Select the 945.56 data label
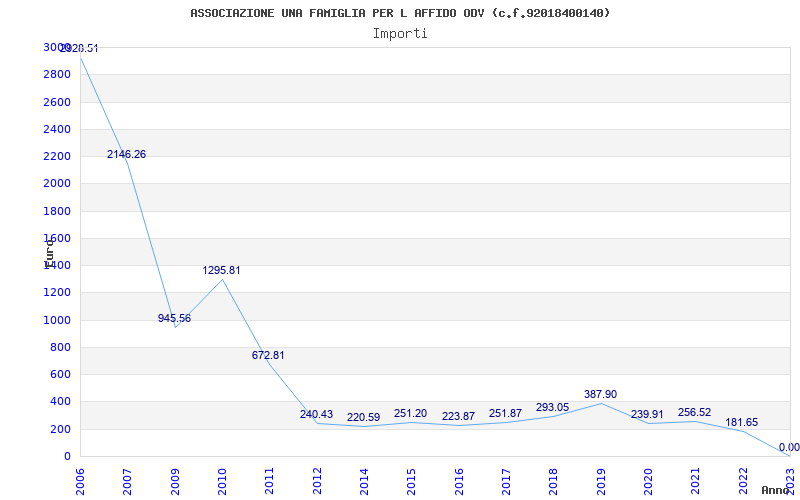 pyautogui.click(x=174, y=318)
